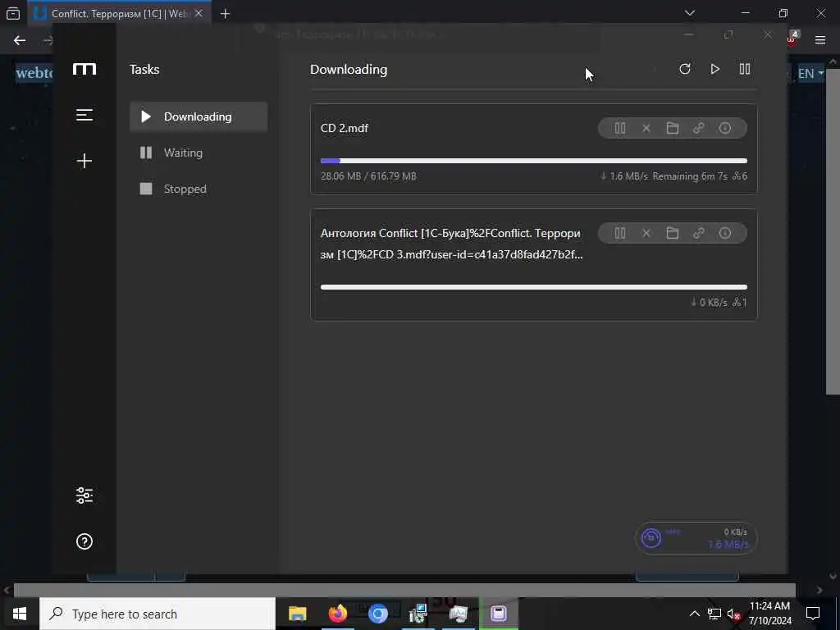This screenshot has height=630, width=840.
Task: Click CD 2.mdf progress bar
Action: [x=533, y=161]
